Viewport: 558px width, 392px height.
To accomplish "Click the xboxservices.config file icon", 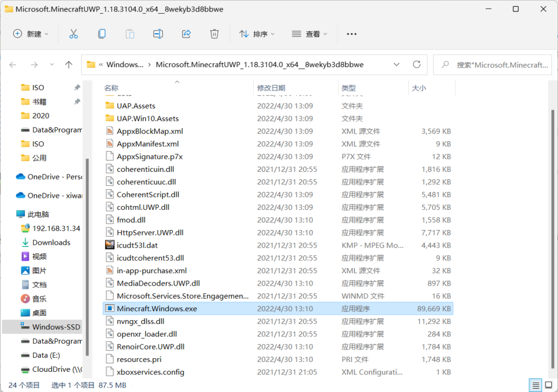I will click(110, 372).
